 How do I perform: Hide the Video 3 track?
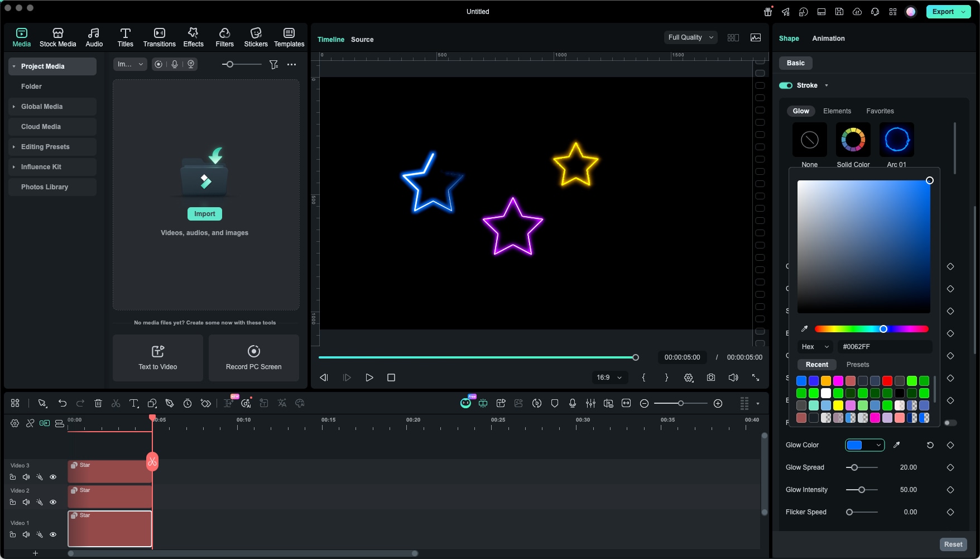(53, 477)
